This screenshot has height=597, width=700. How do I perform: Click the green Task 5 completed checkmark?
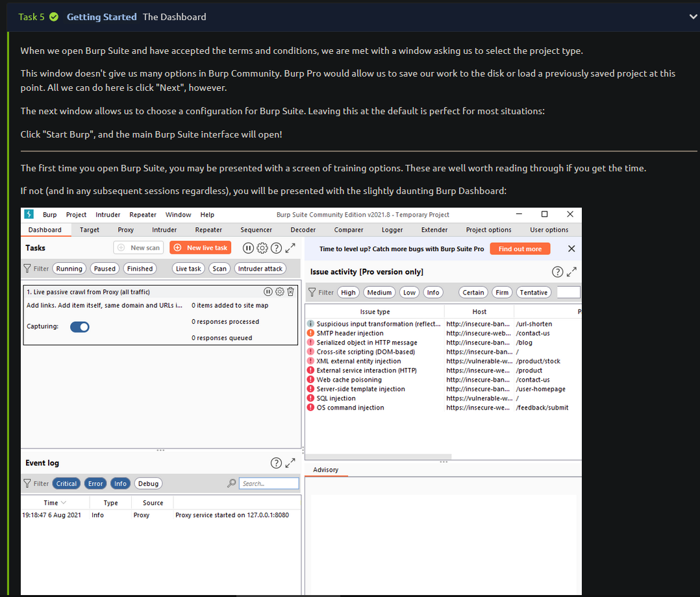coord(54,17)
